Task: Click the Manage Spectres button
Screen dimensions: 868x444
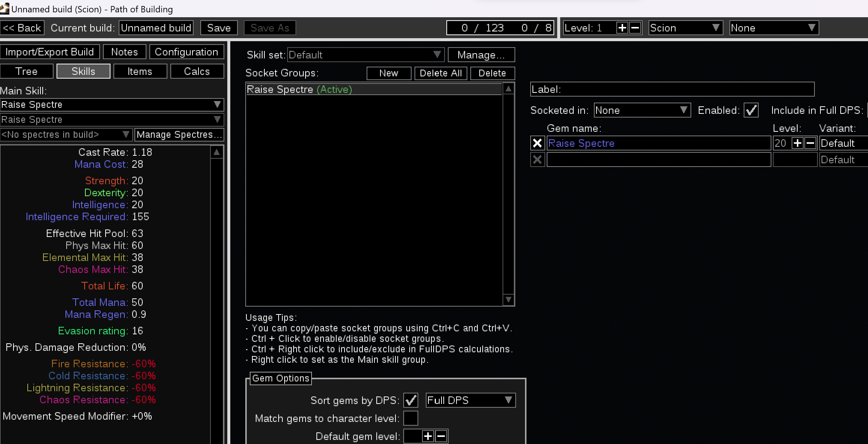Action: pos(179,134)
